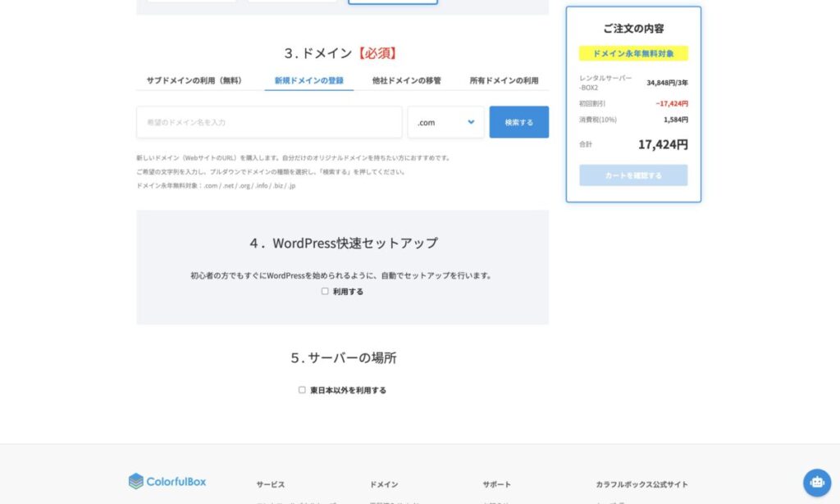Open the サポート footer section heading
840x504 pixels.
click(496, 484)
